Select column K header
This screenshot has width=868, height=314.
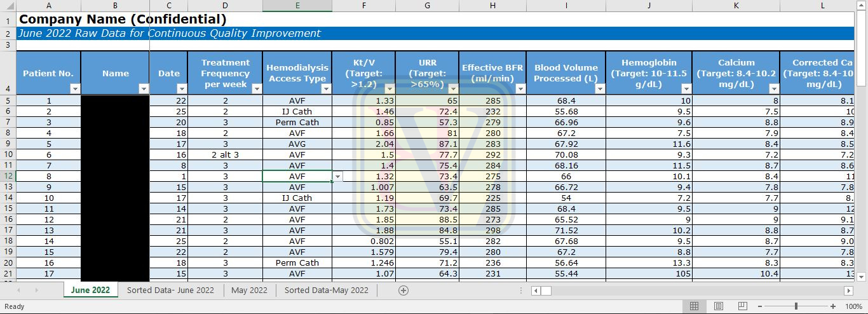tap(736, 6)
